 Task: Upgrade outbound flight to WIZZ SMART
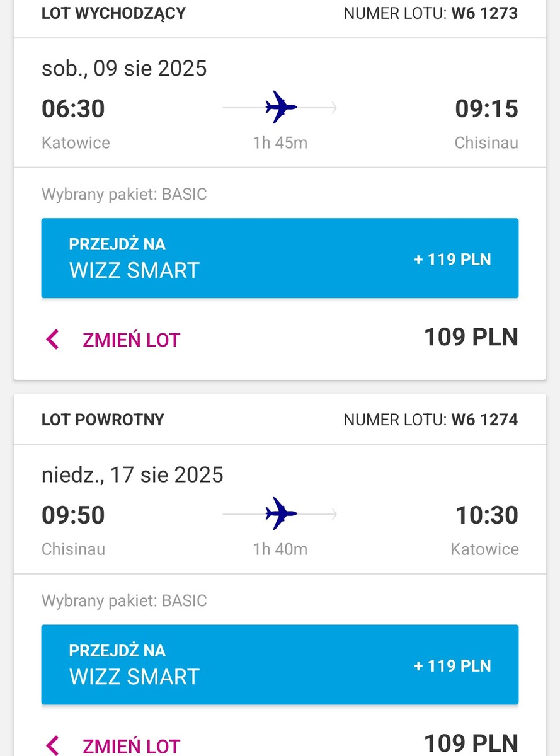click(280, 258)
